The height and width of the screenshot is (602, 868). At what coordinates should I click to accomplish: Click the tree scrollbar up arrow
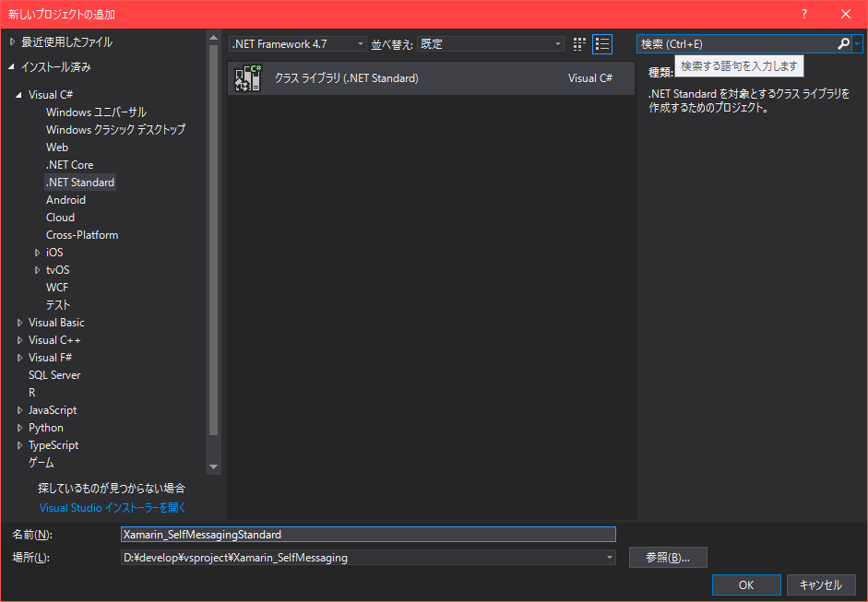(213, 38)
